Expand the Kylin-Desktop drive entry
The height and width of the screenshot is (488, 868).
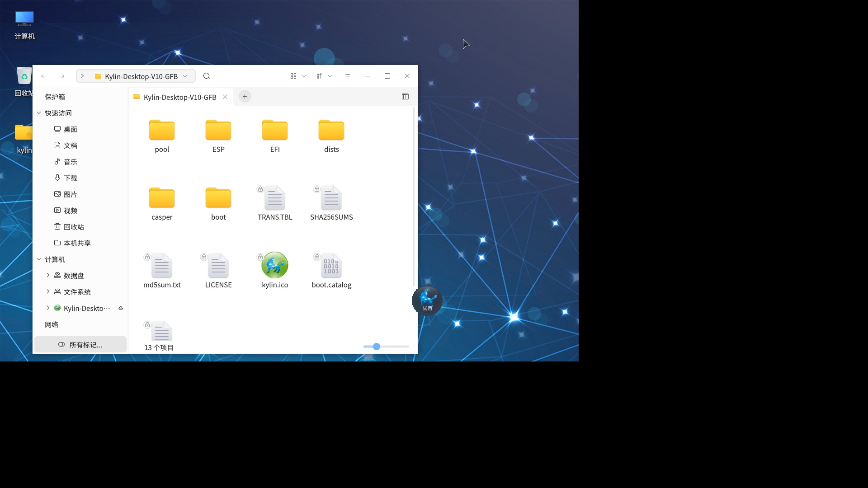(48, 308)
